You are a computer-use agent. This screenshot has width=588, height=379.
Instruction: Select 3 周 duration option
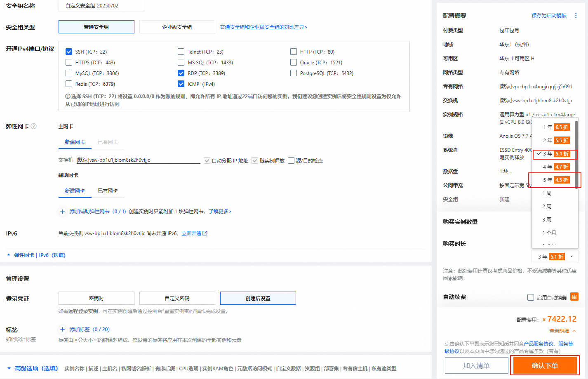click(554, 220)
